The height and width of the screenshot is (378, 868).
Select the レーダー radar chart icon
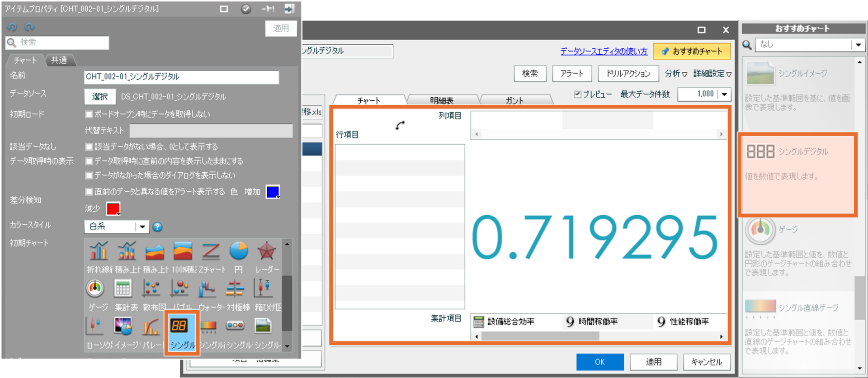coord(267,251)
